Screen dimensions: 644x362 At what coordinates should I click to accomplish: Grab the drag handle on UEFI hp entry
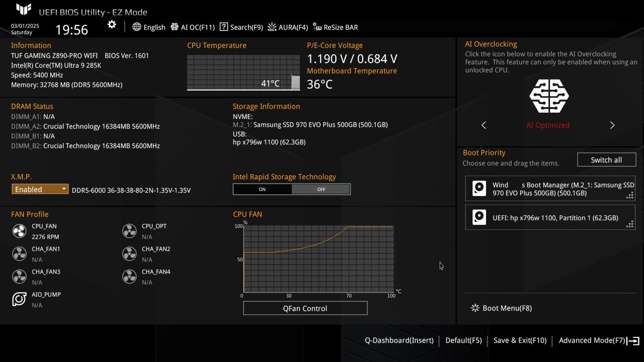click(630, 224)
